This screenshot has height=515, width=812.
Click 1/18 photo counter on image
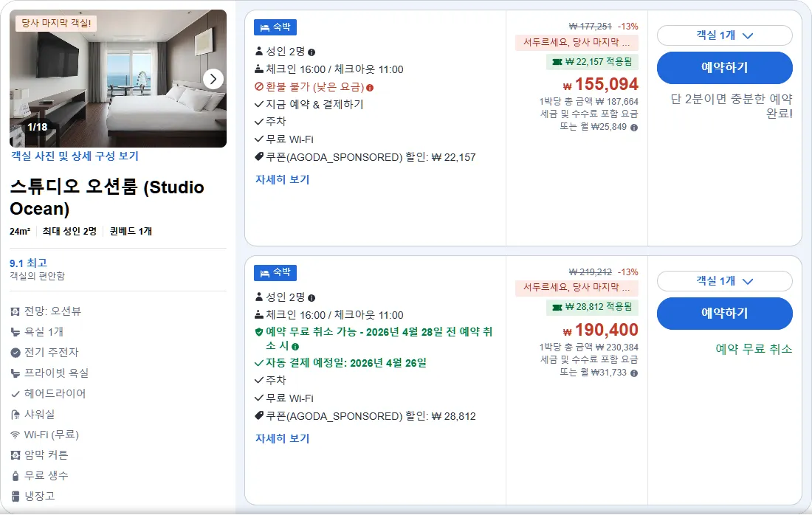pos(38,127)
